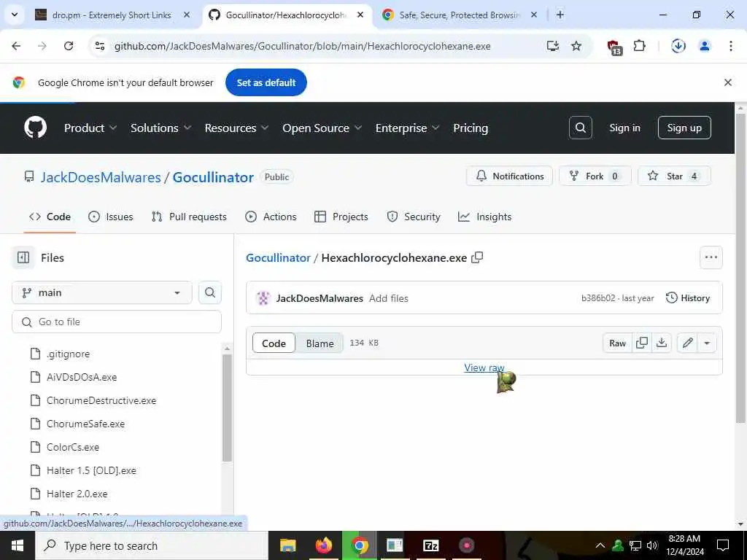Image resolution: width=747 pixels, height=560 pixels.
Task: Select the Blame view toggle
Action: (x=320, y=343)
